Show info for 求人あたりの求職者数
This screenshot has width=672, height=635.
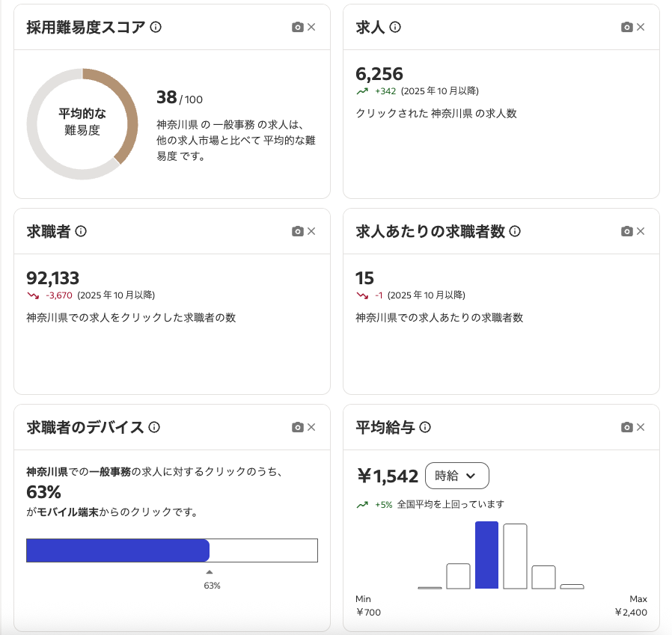click(515, 231)
